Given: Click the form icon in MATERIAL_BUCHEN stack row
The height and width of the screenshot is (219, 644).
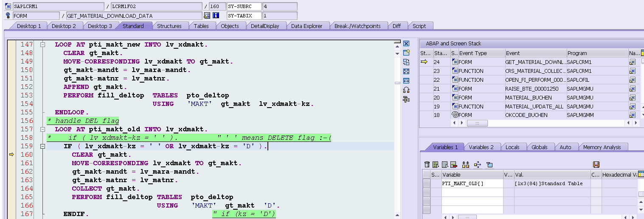Looking at the screenshot, I should 455,97.
